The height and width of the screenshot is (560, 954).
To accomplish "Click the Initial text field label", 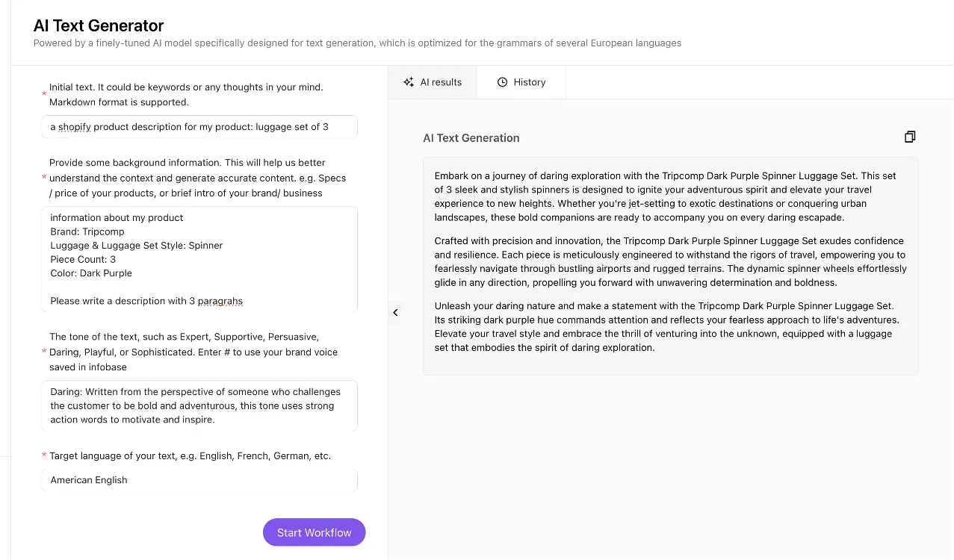I will coord(186,94).
